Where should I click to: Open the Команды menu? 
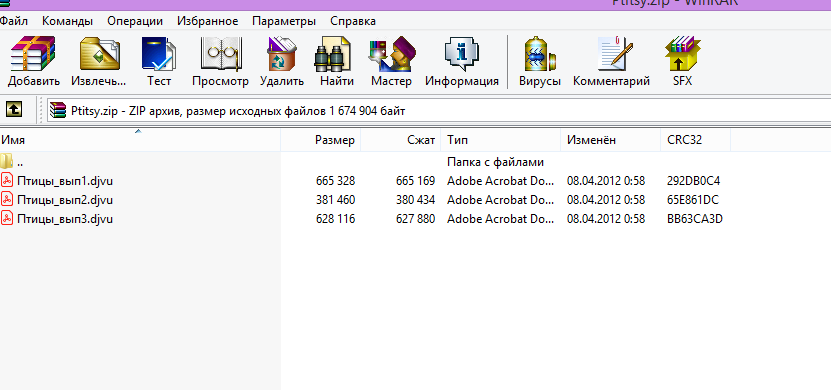pyautogui.click(x=67, y=21)
